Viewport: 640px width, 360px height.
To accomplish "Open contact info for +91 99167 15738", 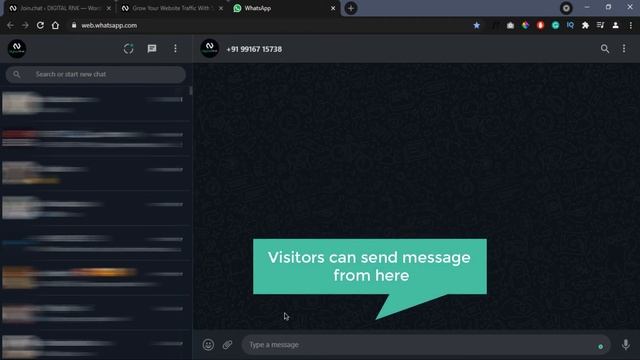I will pyautogui.click(x=254, y=49).
